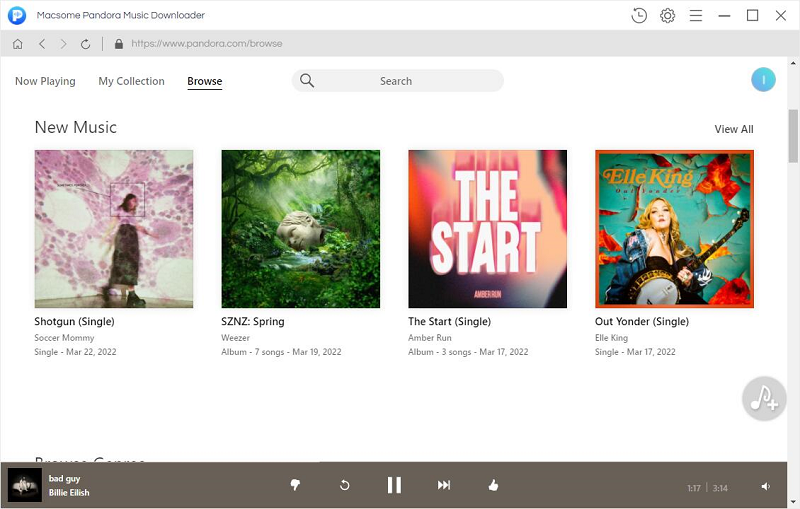Viewport: 800px width, 509px height.
Task: Click the Search input field
Action: [x=397, y=81]
